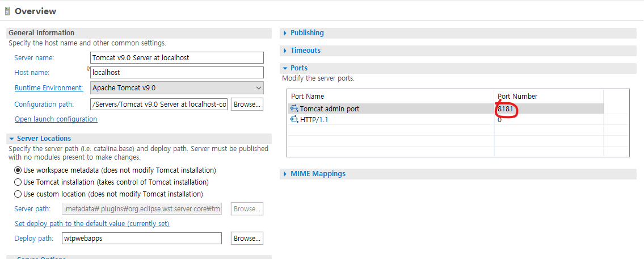Screen dimensions: 644x259
Task: Expand the Publishing section
Action: coord(285,33)
